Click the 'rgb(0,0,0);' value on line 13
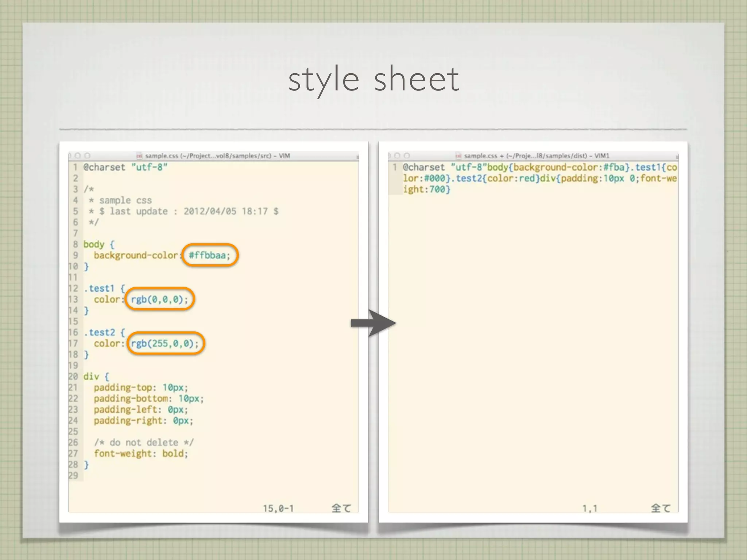 (159, 299)
